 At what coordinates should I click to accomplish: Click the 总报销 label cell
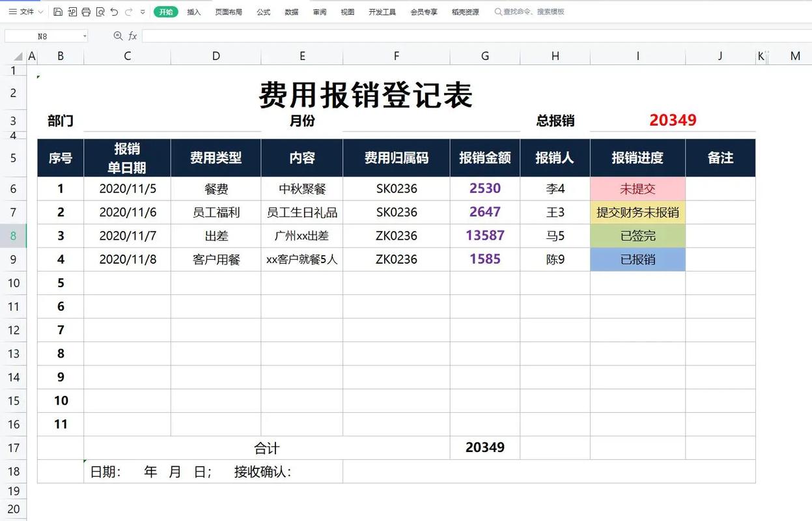click(555, 120)
